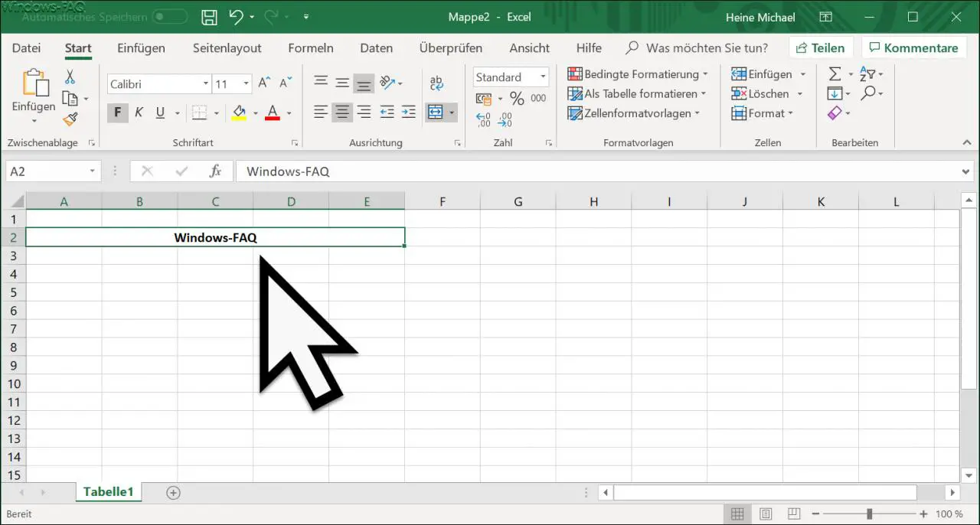The width and height of the screenshot is (980, 525).
Task: Apply yellow fill color to the cell
Action: 239,113
